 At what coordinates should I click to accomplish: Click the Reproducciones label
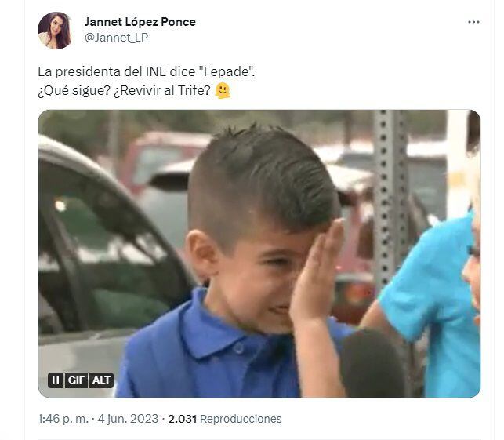click(241, 419)
